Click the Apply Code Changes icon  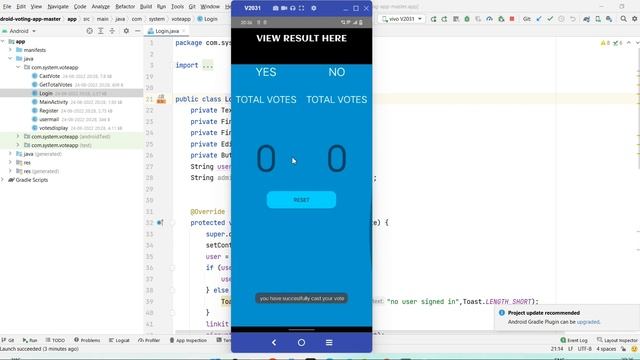(444, 19)
